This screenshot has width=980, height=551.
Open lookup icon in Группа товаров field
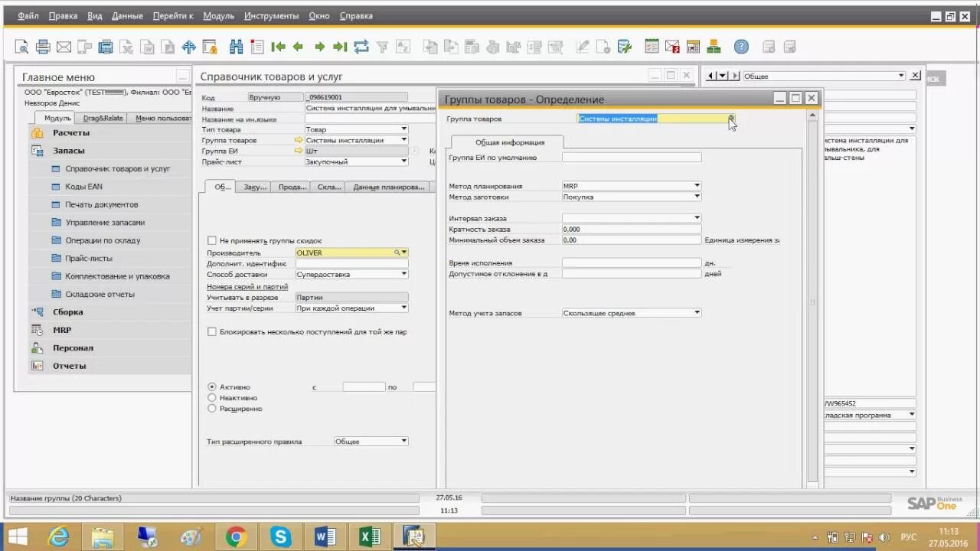(x=731, y=119)
